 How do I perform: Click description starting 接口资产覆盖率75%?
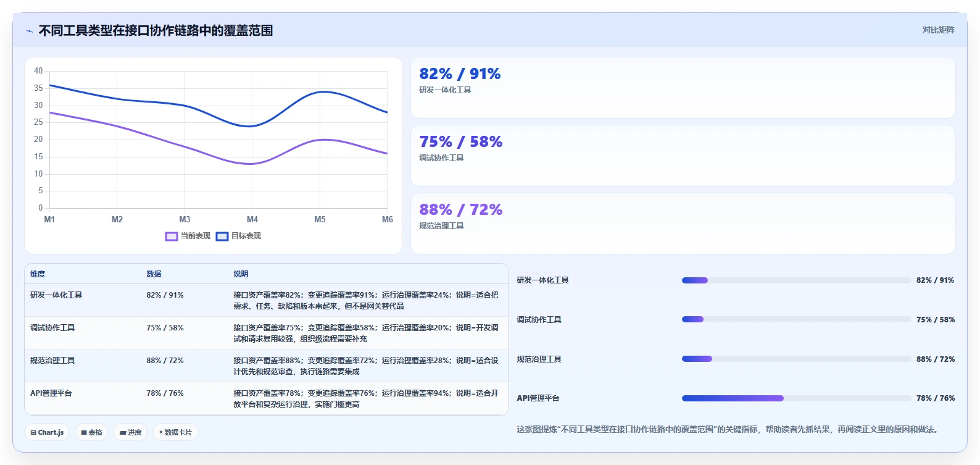pos(366,333)
